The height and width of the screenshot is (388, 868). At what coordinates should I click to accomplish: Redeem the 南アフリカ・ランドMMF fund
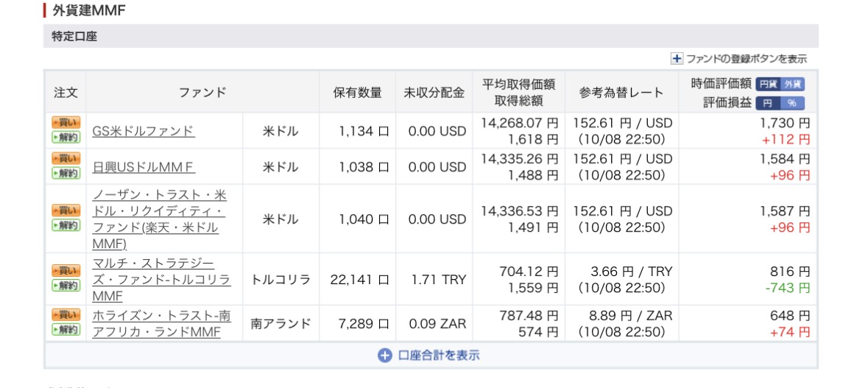tap(66, 330)
